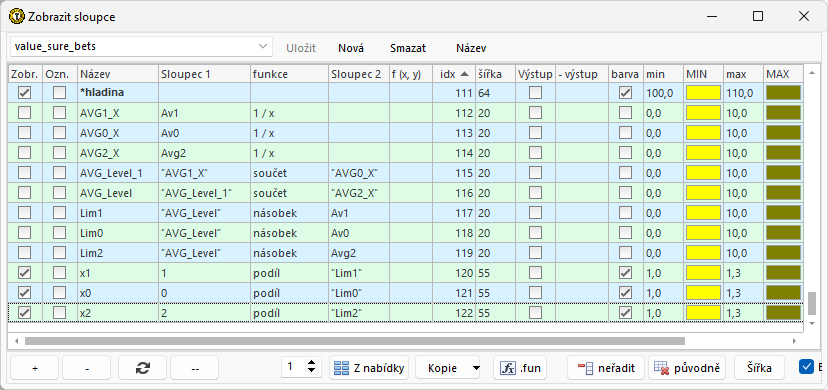Viewport: 828px width, 390px height.
Task: Click the plus add row button
Action: click(x=34, y=368)
